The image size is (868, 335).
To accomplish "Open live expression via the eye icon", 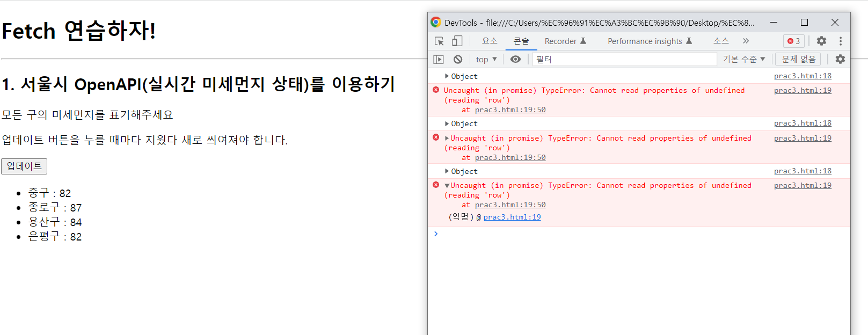I will pyautogui.click(x=515, y=60).
